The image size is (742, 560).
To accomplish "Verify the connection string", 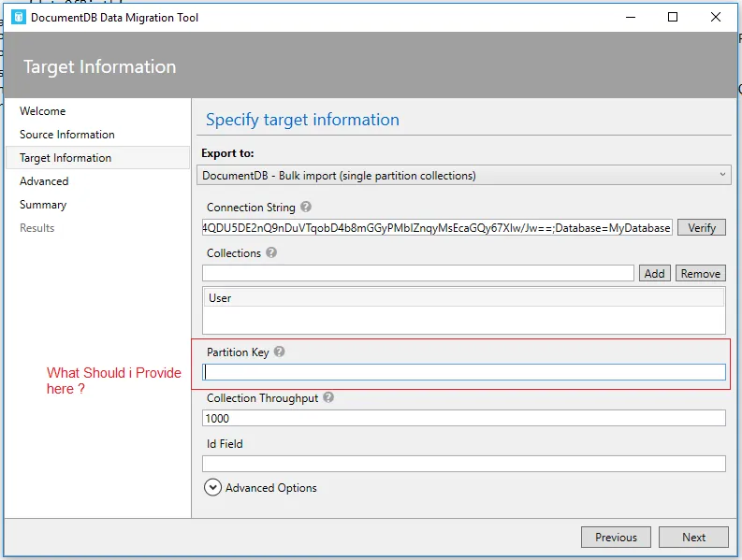I will [702, 227].
